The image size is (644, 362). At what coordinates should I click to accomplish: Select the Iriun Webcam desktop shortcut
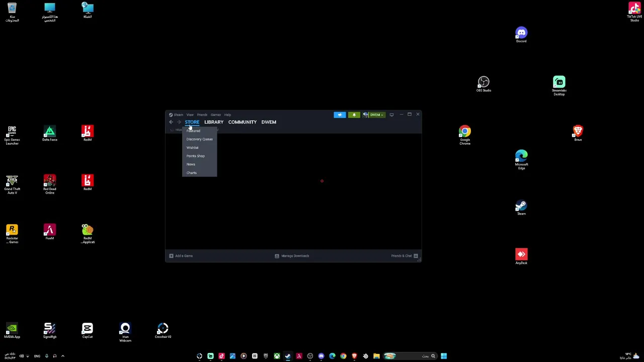pyautogui.click(x=125, y=332)
